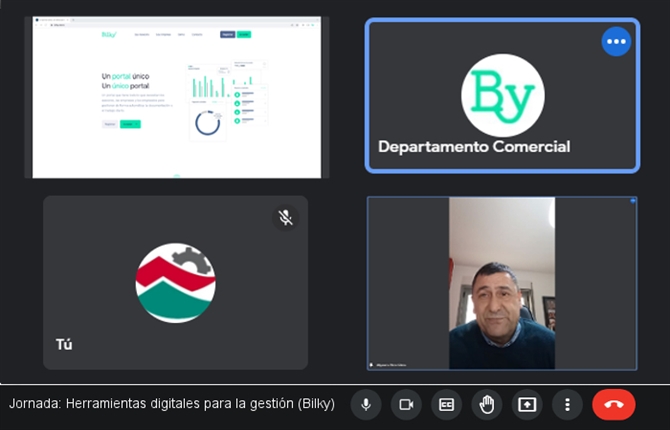Click the dark blue register button in shared webpage header
Image resolution: width=670 pixels, height=430 pixels.
tap(227, 35)
